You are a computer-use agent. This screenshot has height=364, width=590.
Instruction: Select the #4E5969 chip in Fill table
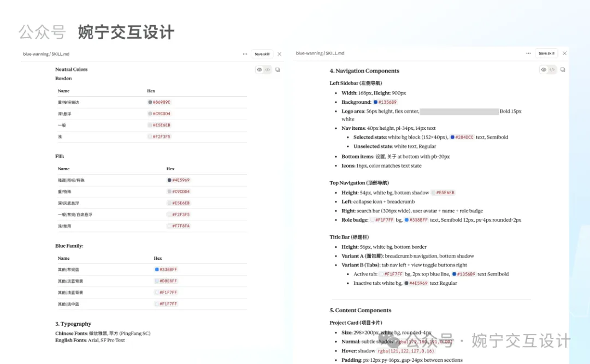click(179, 180)
